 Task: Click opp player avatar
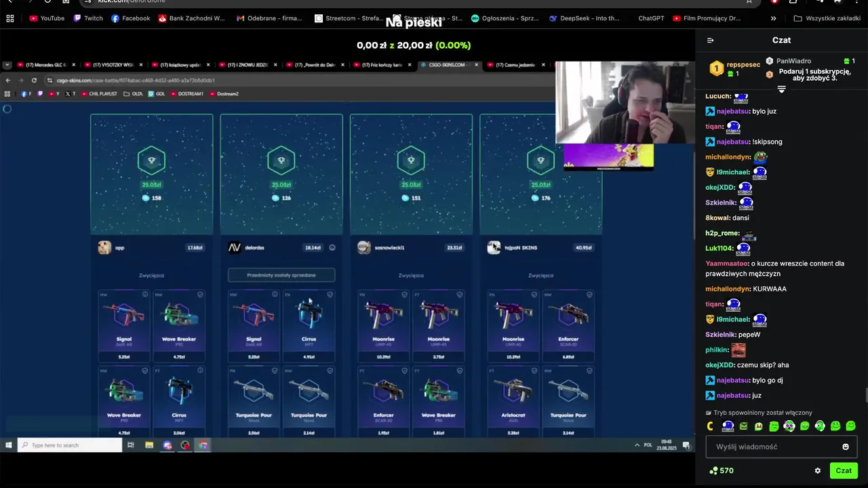(x=104, y=247)
